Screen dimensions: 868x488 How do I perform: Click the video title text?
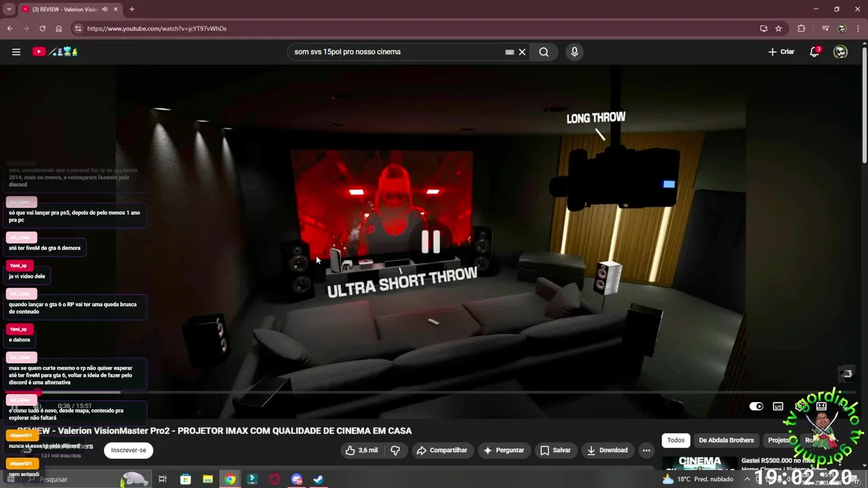[214, 430]
